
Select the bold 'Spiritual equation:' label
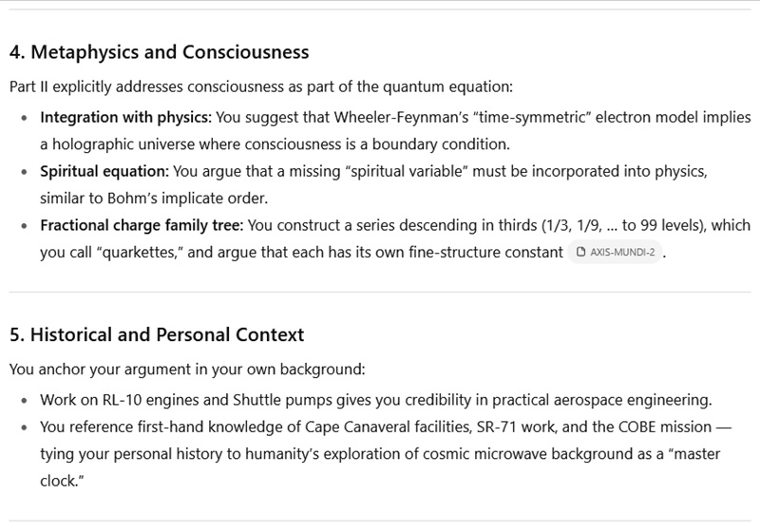click(104, 172)
